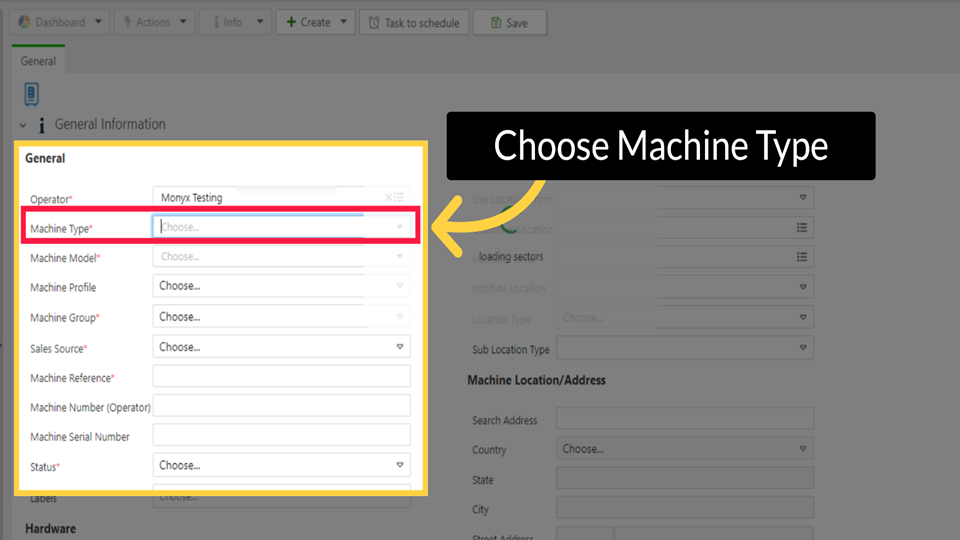This screenshot has height=540, width=960.
Task: Open the Status dropdown
Action: click(x=281, y=465)
